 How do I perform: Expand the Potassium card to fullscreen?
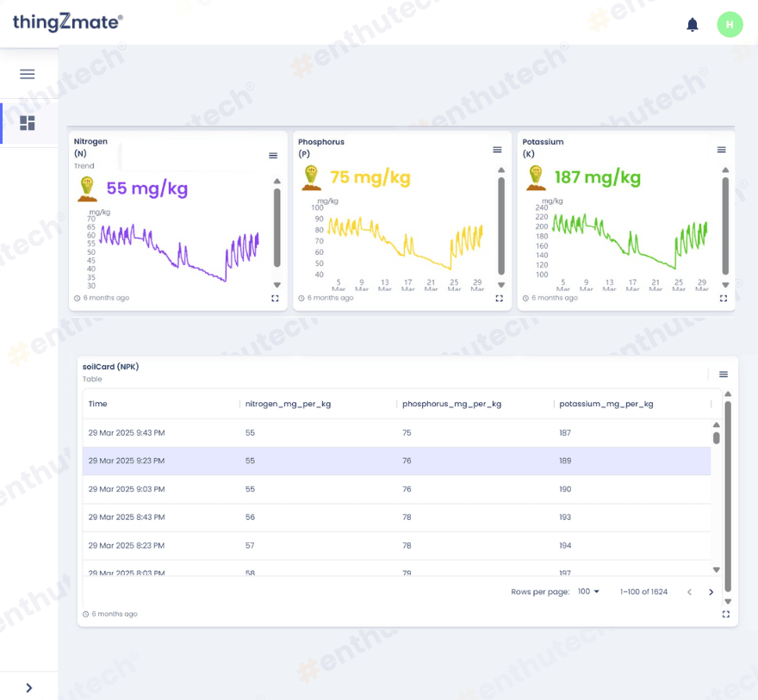click(724, 298)
